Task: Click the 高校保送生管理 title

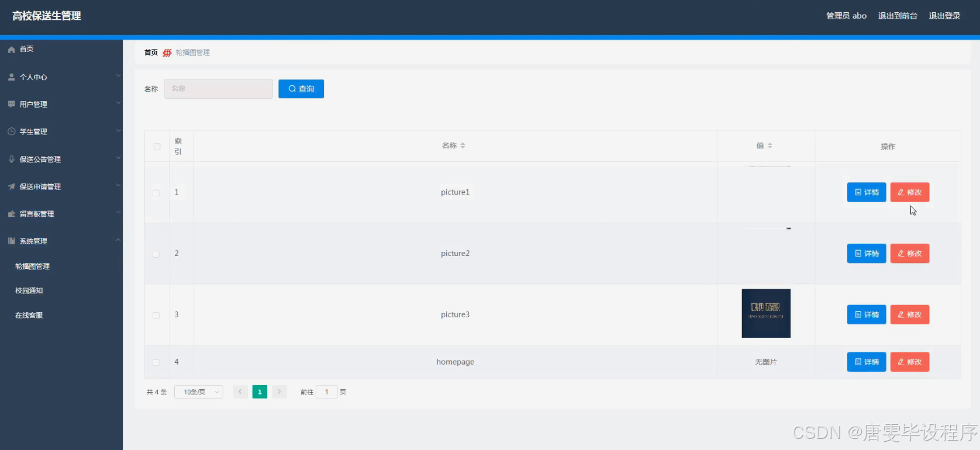Action: (47, 16)
